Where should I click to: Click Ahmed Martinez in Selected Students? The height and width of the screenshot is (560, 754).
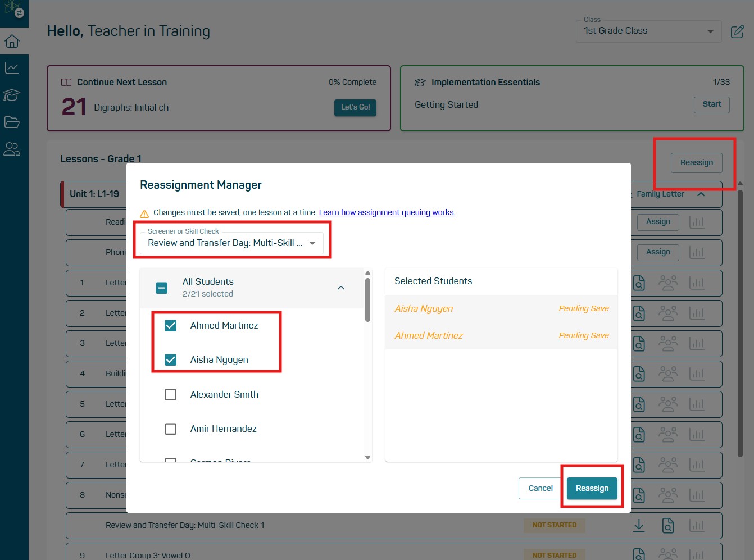click(429, 335)
